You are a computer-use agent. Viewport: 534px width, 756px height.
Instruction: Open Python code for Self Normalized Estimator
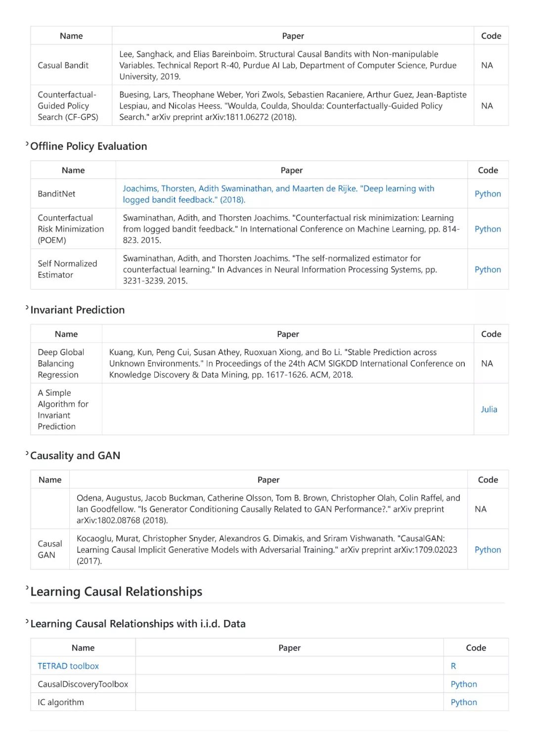tap(488, 270)
